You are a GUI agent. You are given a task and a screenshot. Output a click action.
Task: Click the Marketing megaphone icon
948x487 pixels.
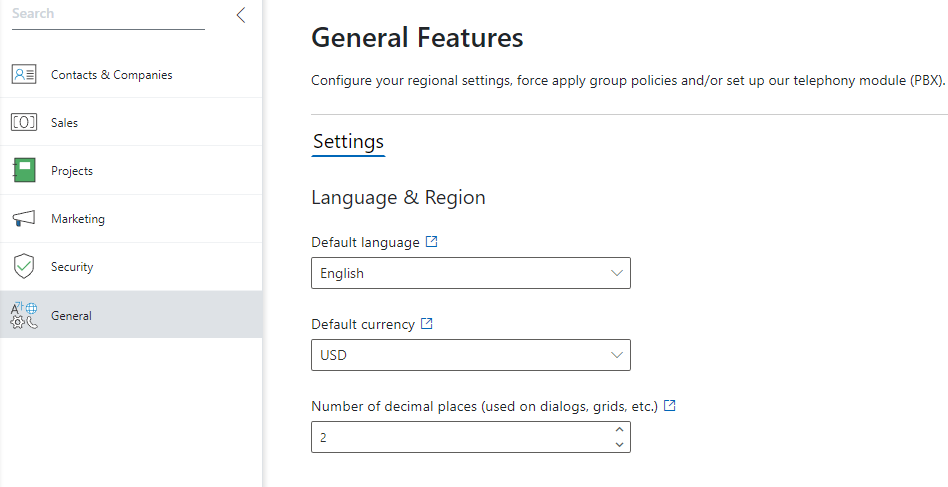(x=24, y=218)
